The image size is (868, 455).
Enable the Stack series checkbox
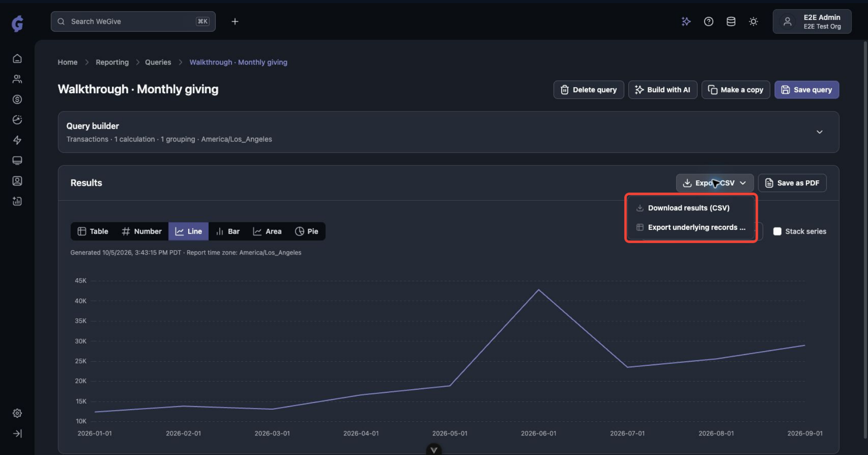pyautogui.click(x=777, y=231)
